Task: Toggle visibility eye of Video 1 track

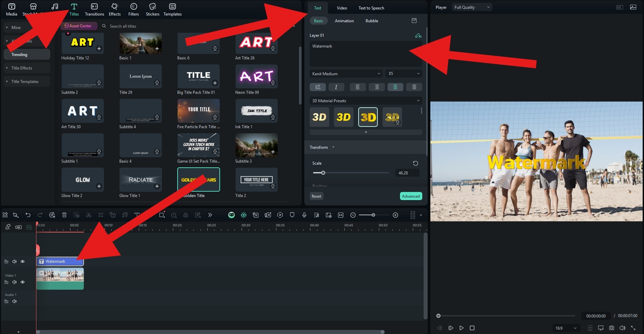Action: click(23, 282)
